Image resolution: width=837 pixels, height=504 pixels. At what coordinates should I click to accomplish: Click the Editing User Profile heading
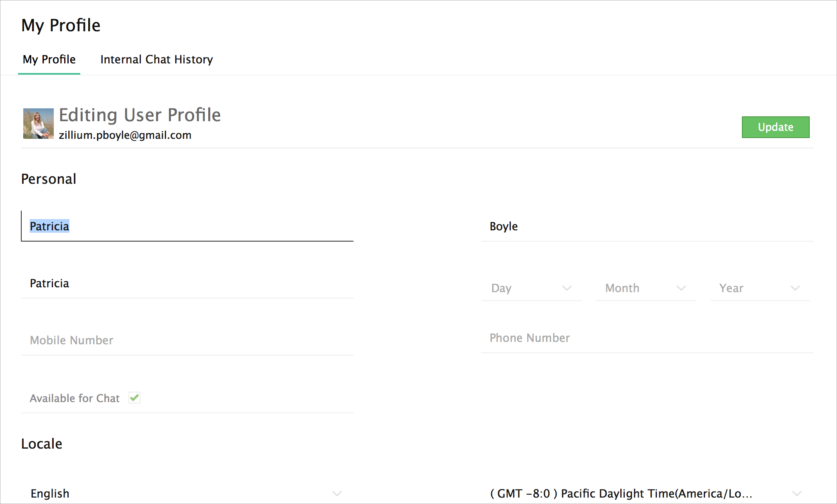pos(140,115)
